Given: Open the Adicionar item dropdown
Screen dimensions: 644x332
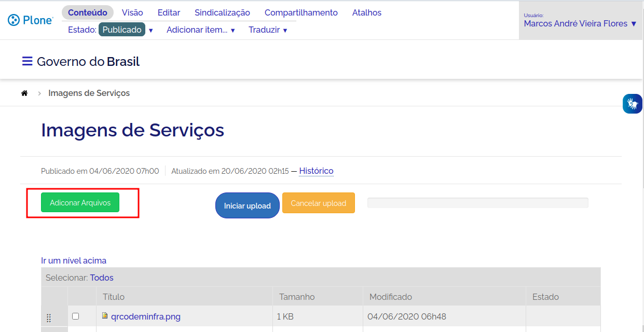Looking at the screenshot, I should (x=200, y=30).
